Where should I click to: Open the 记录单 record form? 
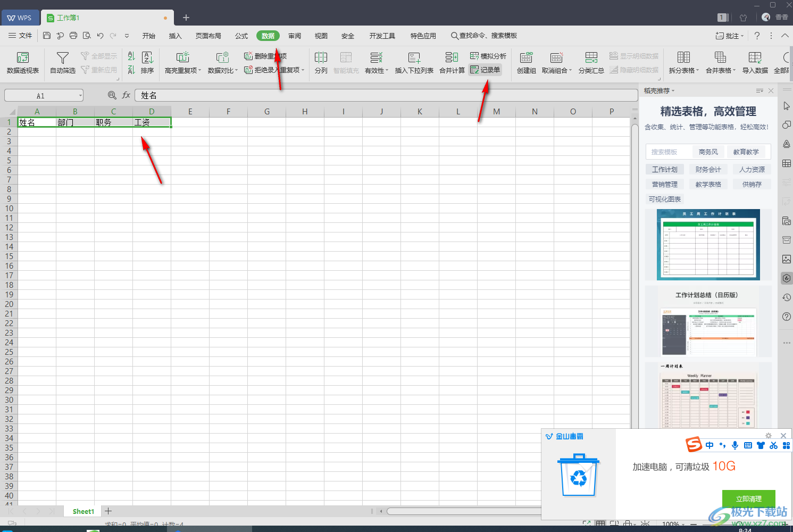click(485, 70)
